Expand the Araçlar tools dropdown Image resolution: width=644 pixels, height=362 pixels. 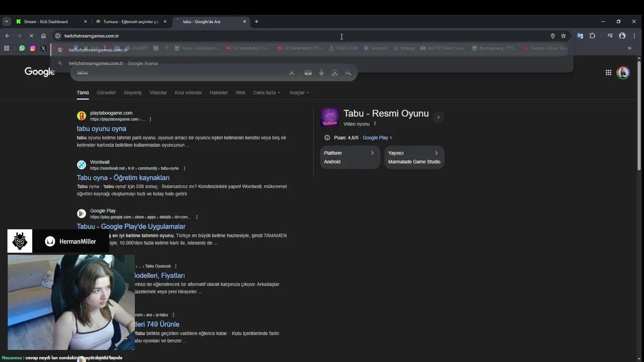tap(299, 93)
